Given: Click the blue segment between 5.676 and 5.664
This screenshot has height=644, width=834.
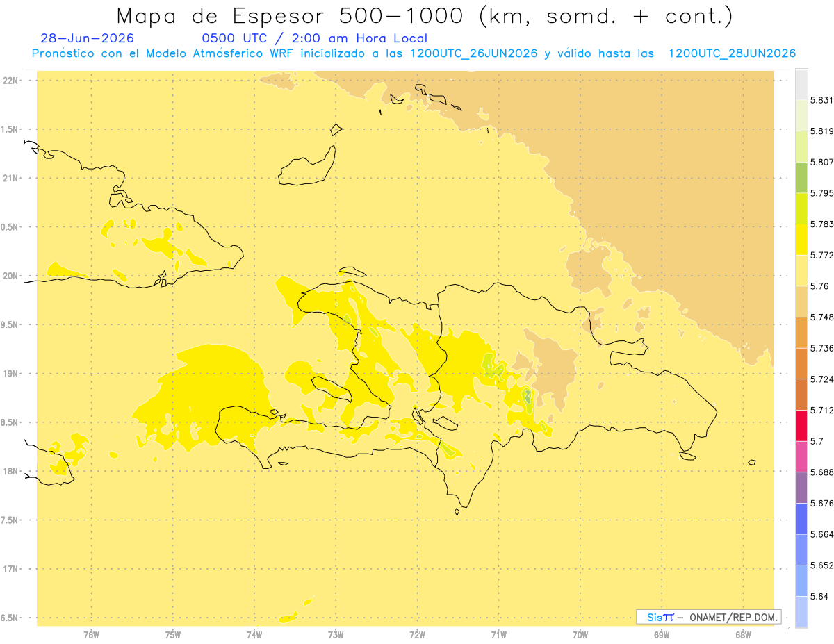Looking at the screenshot, I should point(801,519).
